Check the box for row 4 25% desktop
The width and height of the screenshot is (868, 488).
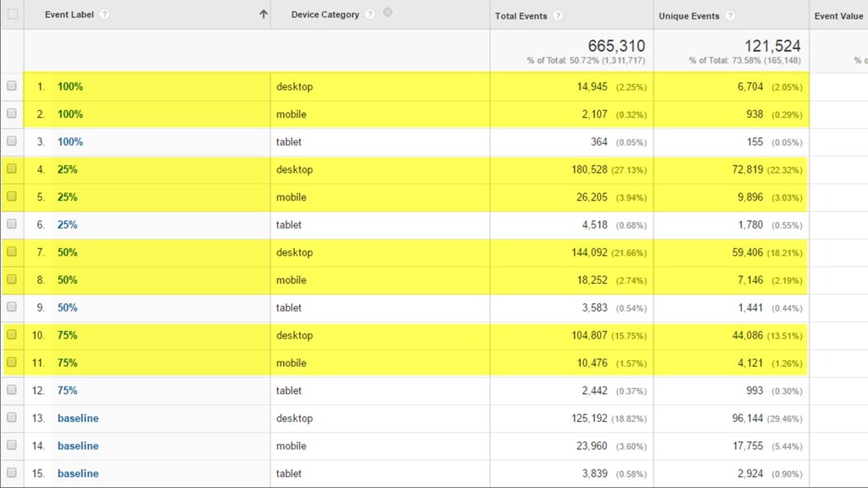(12, 169)
